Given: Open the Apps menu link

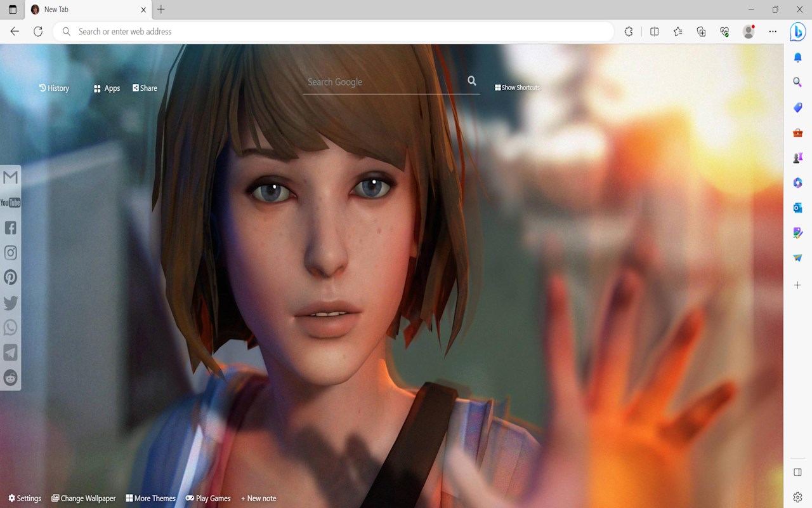Looking at the screenshot, I should 107,88.
